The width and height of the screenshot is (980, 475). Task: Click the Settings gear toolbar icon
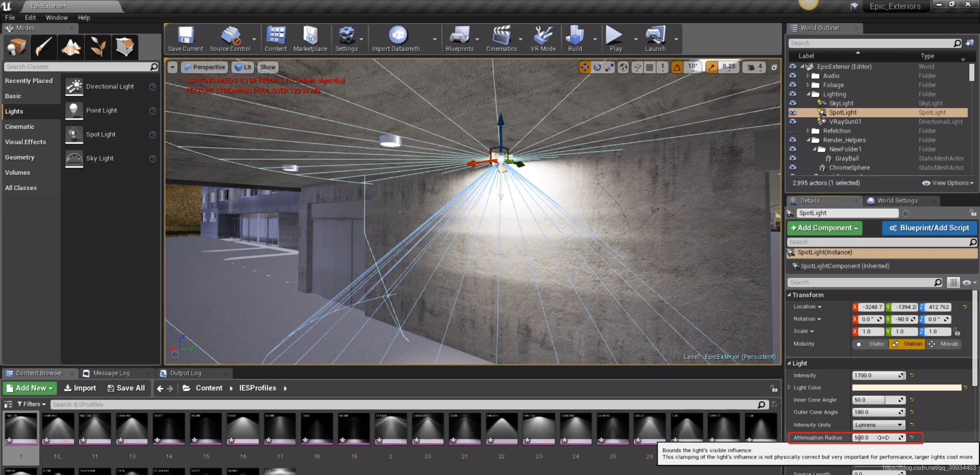coord(346,39)
